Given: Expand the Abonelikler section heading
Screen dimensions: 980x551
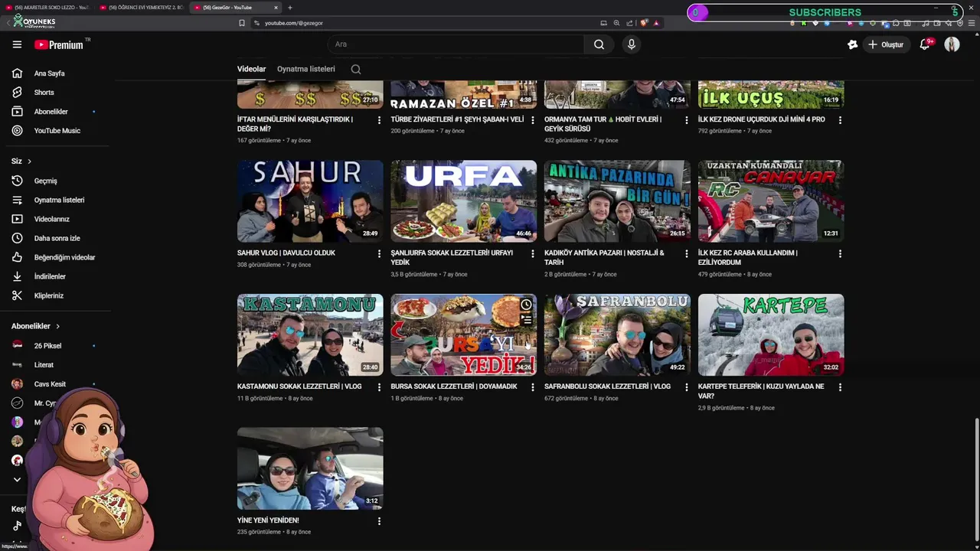Looking at the screenshot, I should (x=35, y=326).
